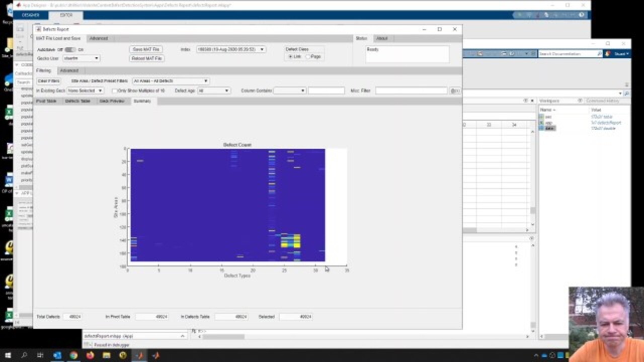The width and height of the screenshot is (644, 362).
Task: Open the About tab
Action: [x=382, y=39]
